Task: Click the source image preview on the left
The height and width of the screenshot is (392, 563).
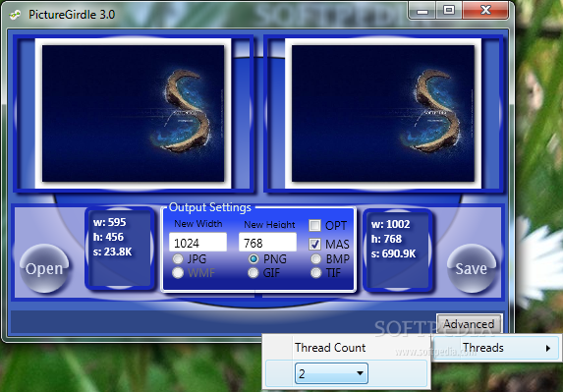Action: coord(134,113)
